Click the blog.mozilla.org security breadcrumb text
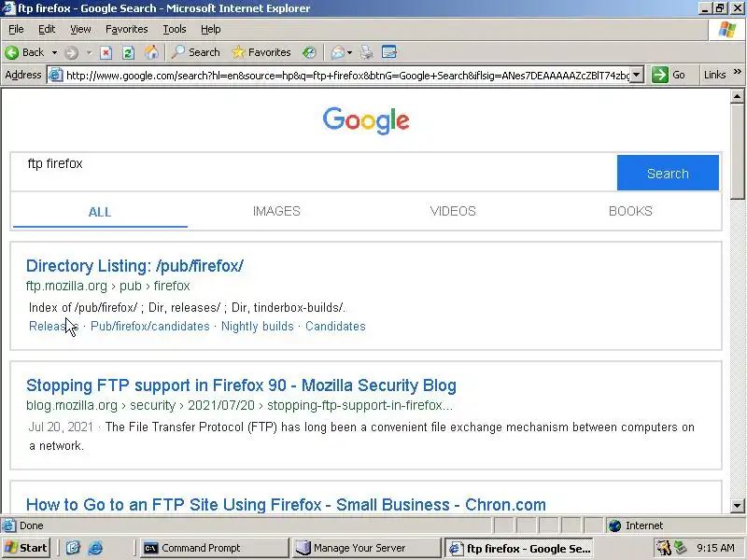Screen dimensions: 747x560 239,405
